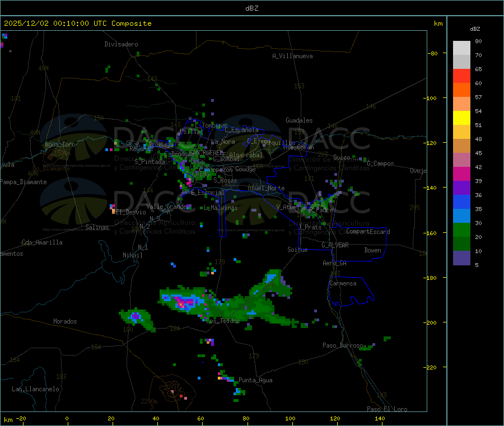504x426 pixels.
Task: Click the L_Malvinas map label
Action: [221, 208]
